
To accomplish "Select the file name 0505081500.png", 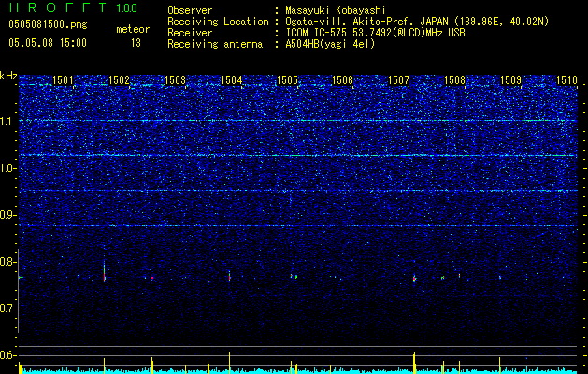I will point(48,25).
